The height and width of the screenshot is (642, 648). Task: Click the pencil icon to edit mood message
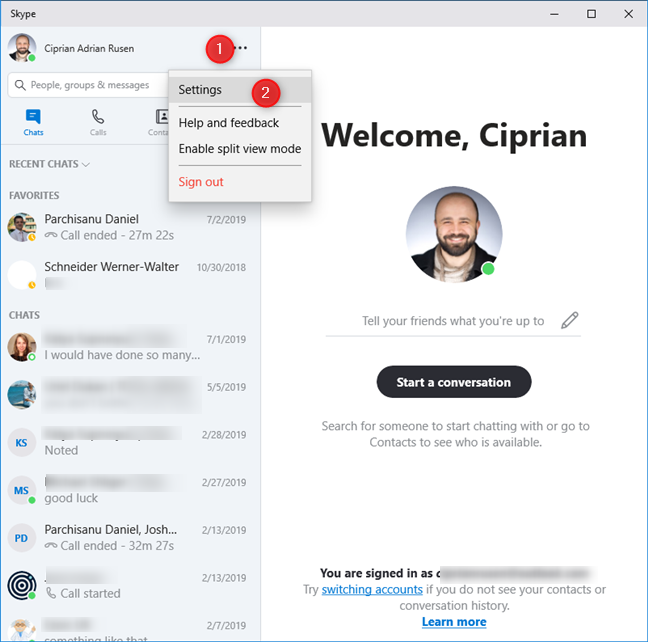pyautogui.click(x=569, y=320)
